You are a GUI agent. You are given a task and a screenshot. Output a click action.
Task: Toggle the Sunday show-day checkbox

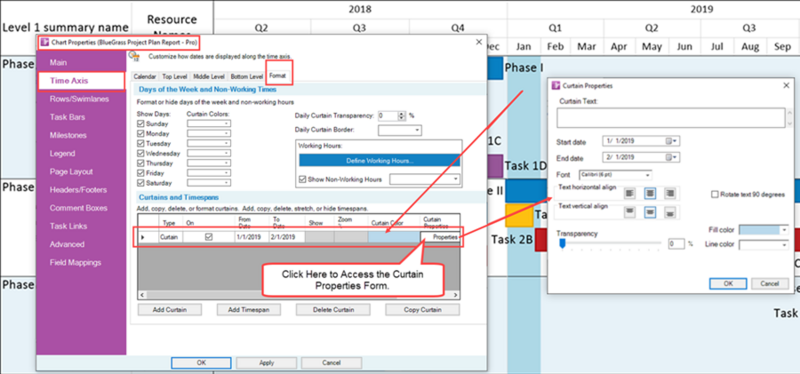(141, 123)
